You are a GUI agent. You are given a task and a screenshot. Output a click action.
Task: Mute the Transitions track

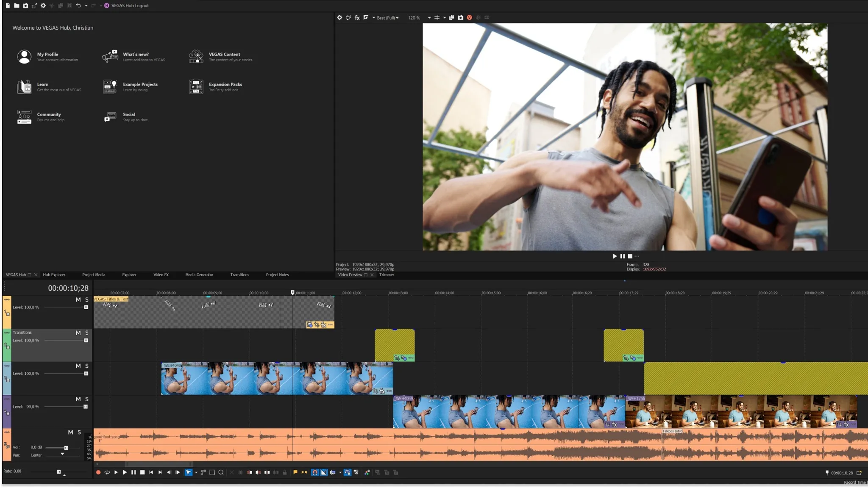78,333
